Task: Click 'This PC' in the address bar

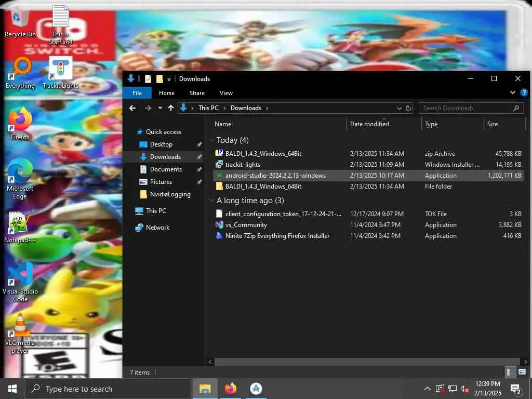Action: click(208, 108)
